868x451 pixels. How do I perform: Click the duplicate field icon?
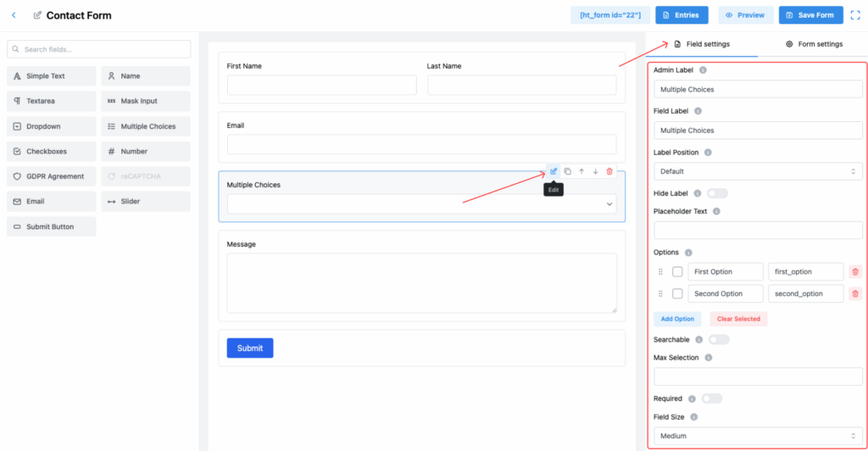tap(568, 171)
